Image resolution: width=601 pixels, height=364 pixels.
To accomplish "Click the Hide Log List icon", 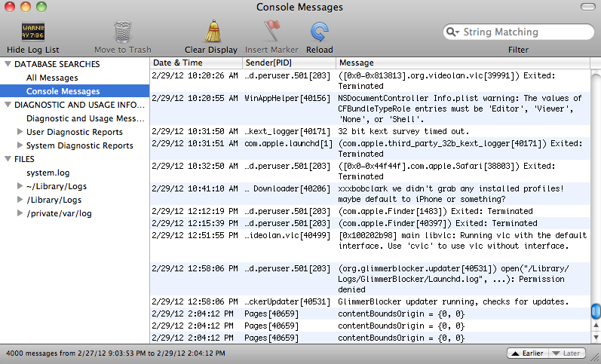I will tap(33, 32).
